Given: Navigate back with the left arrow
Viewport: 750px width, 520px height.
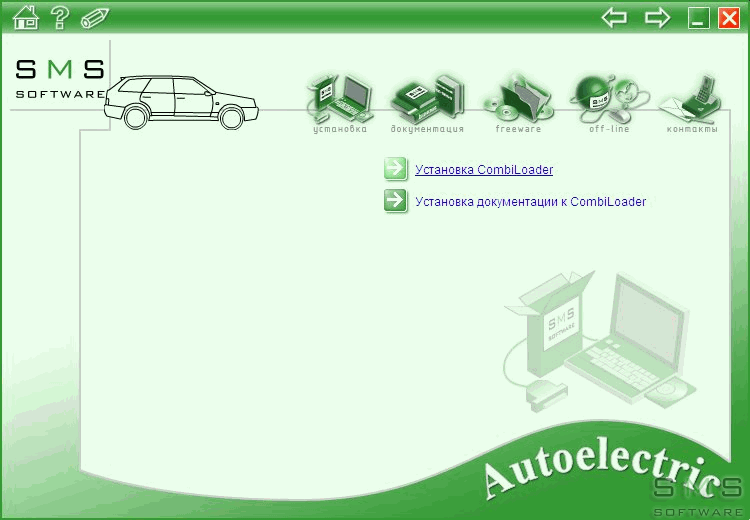Looking at the screenshot, I should pyautogui.click(x=614, y=18).
